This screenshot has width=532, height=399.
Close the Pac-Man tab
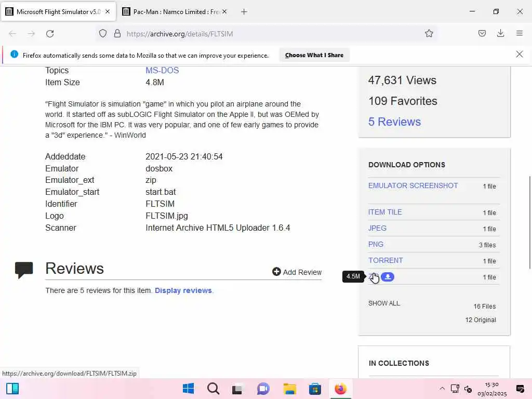pyautogui.click(x=224, y=11)
